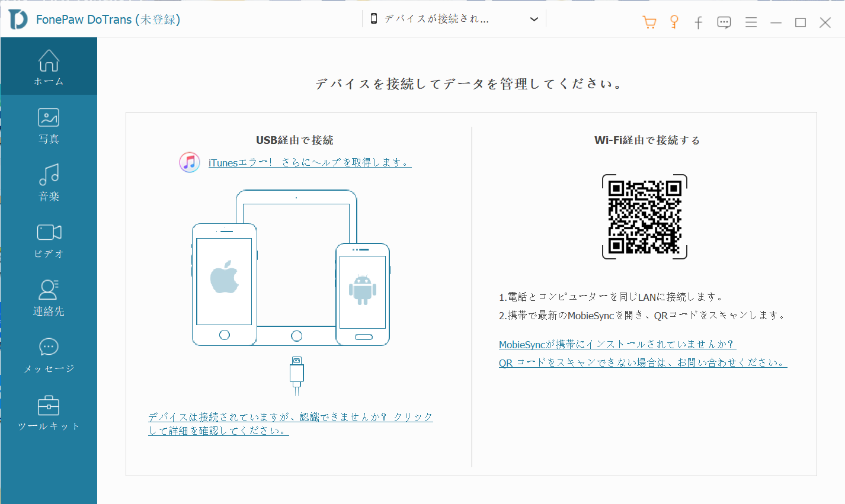The image size is (845, 504).
Task: Click the step 2 MobieSync scan instruction text
Action: pyautogui.click(x=643, y=315)
